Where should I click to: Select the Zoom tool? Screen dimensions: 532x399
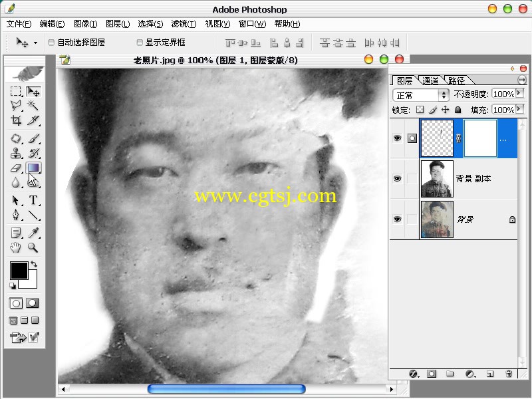point(33,247)
